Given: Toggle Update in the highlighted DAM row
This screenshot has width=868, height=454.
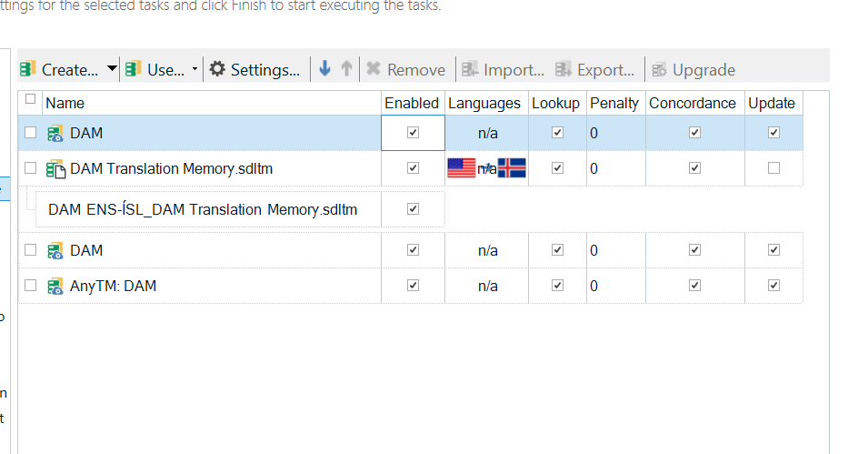Looking at the screenshot, I should [773, 133].
